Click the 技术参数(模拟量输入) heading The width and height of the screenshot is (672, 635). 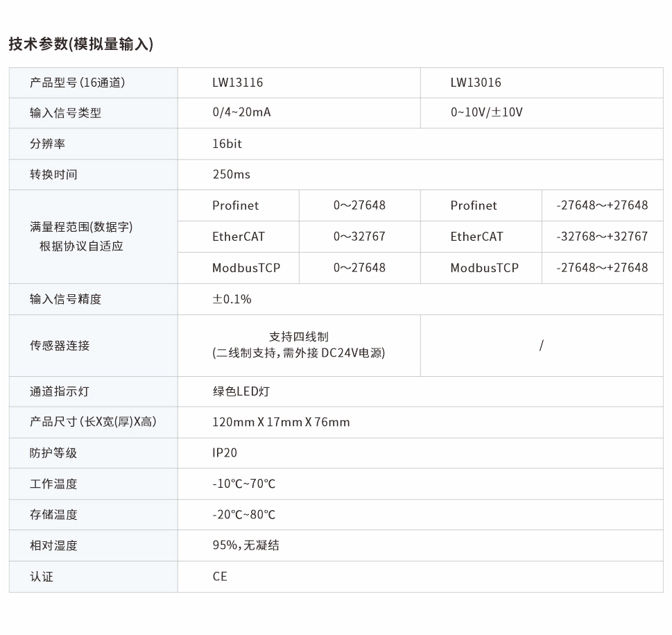coord(83,43)
